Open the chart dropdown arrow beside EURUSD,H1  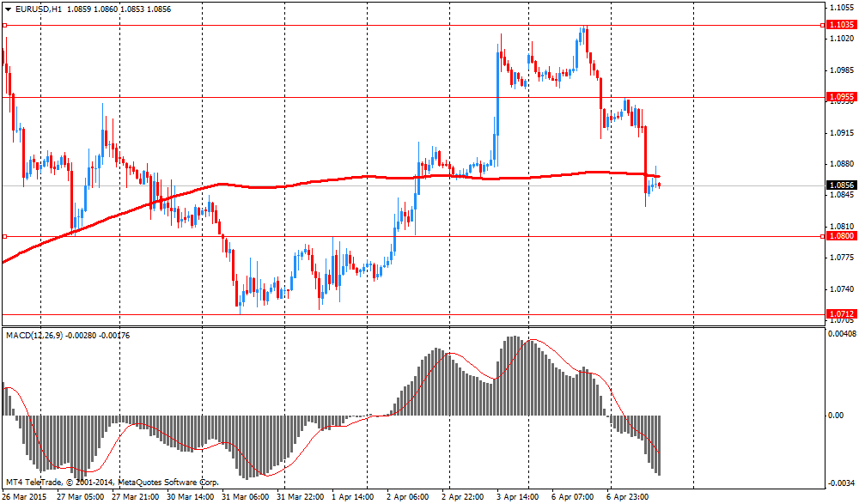(8, 9)
